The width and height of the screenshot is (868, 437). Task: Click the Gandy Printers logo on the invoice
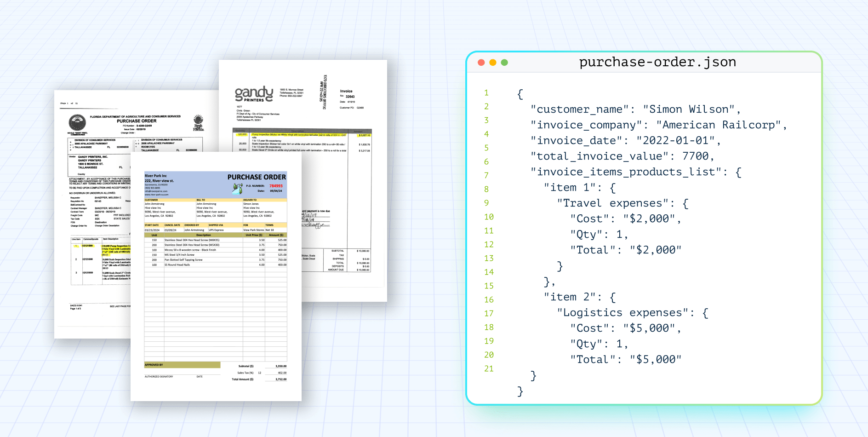pos(254,94)
